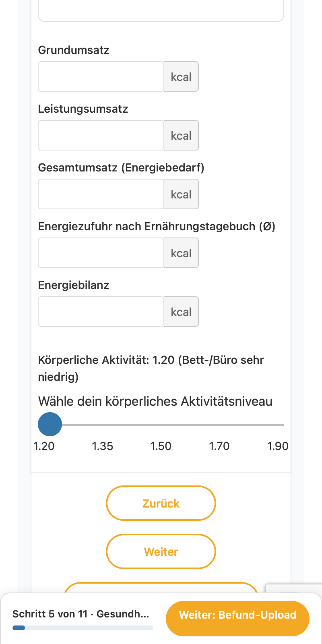Focus the Energiebilanz input field
This screenshot has width=322, height=644.
(101, 312)
